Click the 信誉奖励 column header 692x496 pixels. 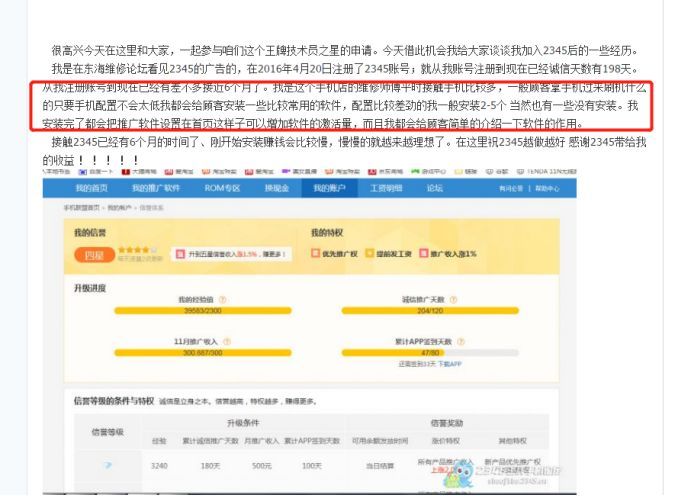[x=447, y=423]
